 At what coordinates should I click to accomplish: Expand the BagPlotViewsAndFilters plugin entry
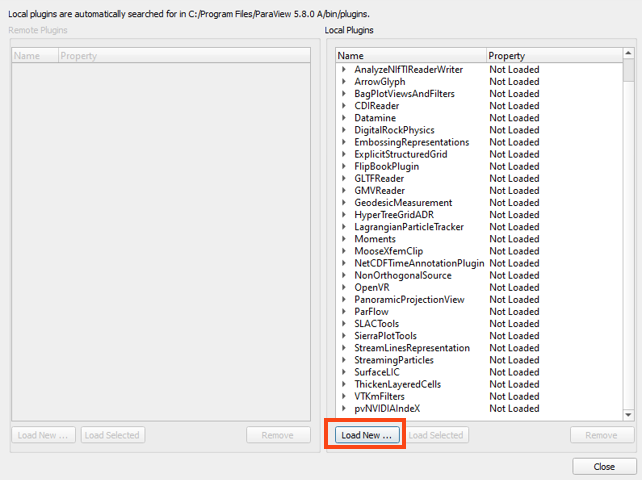(x=344, y=94)
